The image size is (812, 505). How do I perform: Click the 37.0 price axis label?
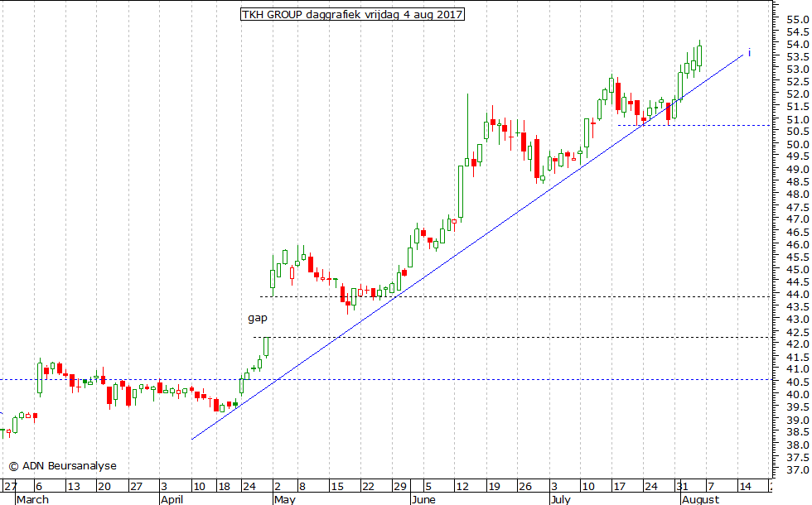click(x=797, y=470)
